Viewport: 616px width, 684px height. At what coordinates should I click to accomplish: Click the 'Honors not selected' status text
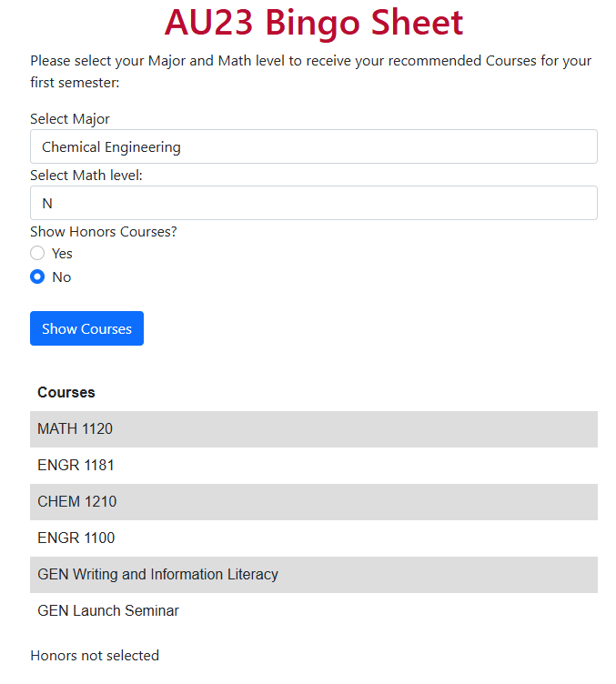tap(95, 655)
